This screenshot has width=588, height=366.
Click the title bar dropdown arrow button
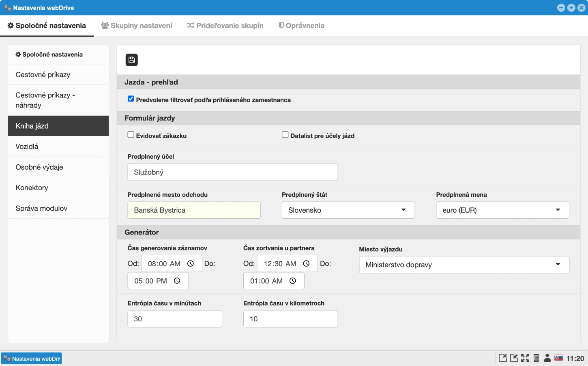(x=571, y=8)
